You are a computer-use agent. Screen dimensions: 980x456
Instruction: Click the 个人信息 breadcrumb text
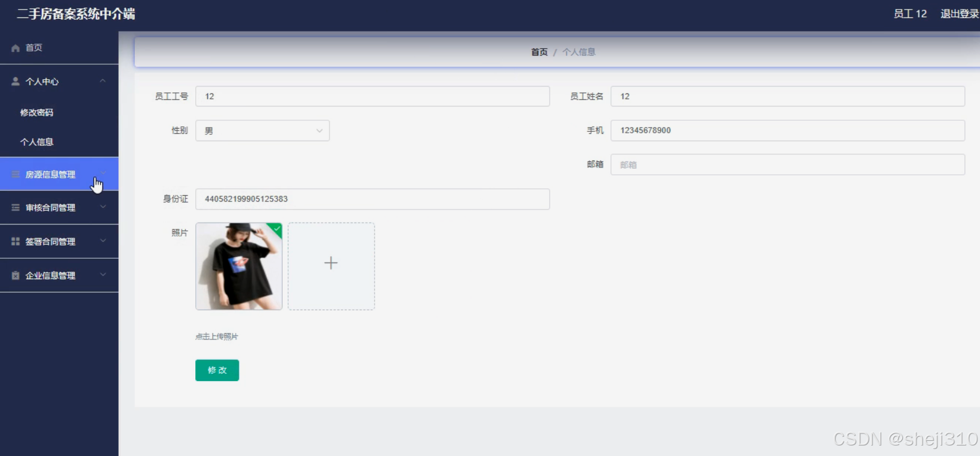579,52
